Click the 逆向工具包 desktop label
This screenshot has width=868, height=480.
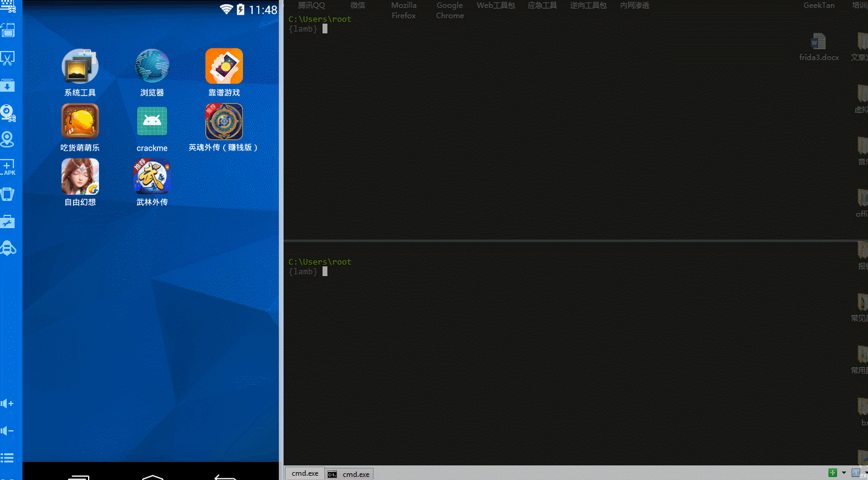pyautogui.click(x=588, y=5)
